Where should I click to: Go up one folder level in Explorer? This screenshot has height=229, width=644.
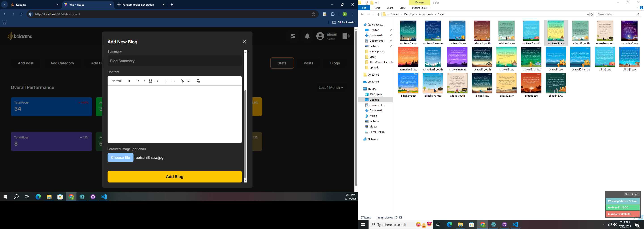click(x=379, y=15)
